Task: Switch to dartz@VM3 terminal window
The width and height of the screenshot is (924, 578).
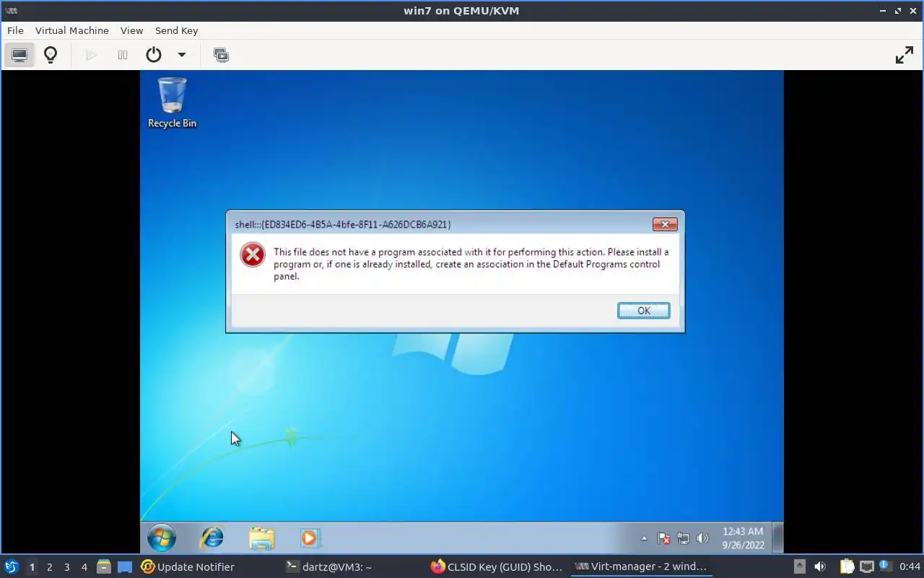Action: pos(329,567)
